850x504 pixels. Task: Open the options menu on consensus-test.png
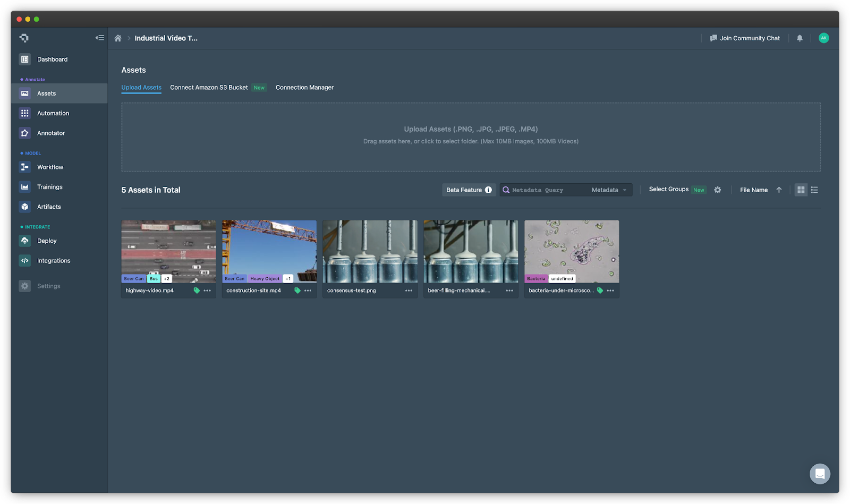coord(408,291)
